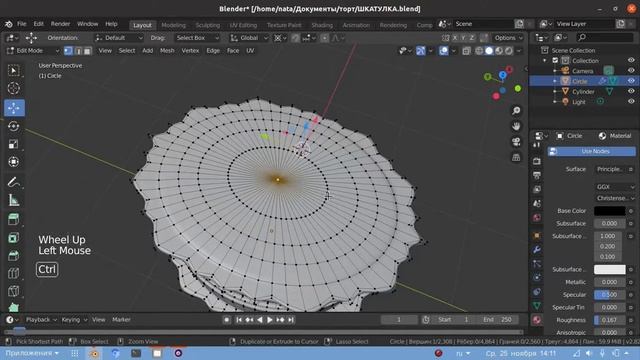
Task: Switch to solid shading mode
Action: click(x=489, y=51)
